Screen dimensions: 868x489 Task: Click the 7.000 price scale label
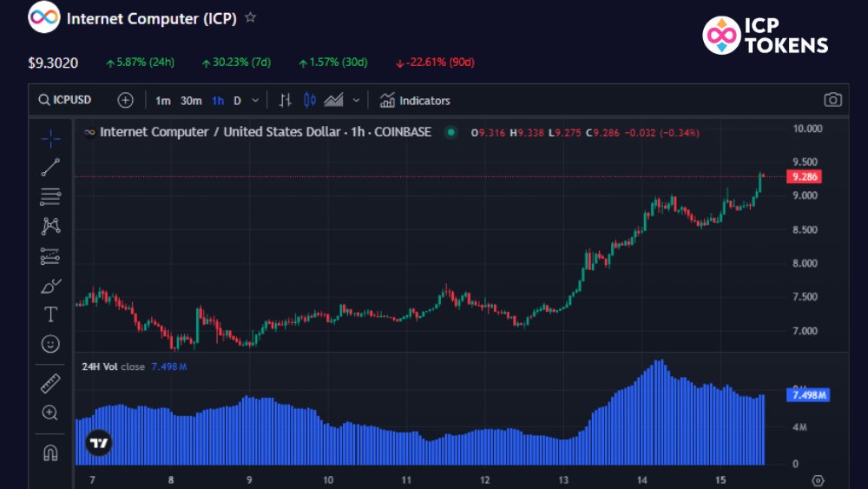(x=805, y=331)
